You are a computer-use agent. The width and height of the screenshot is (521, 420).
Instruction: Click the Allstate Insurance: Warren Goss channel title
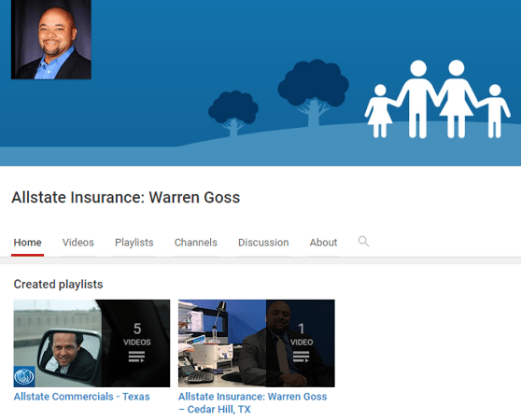(126, 197)
